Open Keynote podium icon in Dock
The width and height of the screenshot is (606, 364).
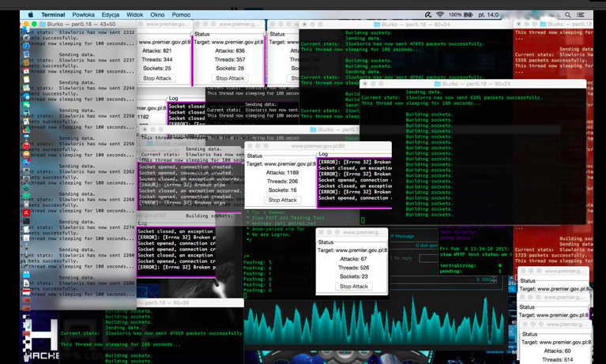pyautogui.click(x=26, y=137)
